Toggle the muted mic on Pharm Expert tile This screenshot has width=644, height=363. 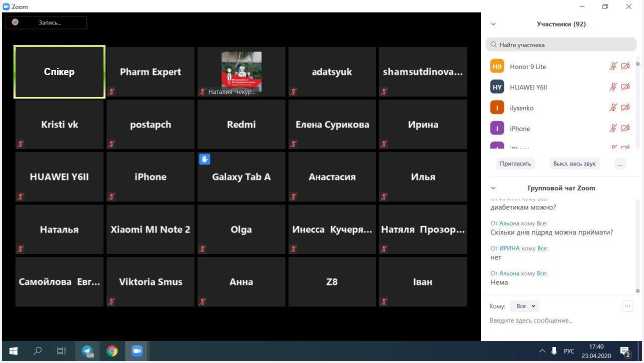point(111,92)
